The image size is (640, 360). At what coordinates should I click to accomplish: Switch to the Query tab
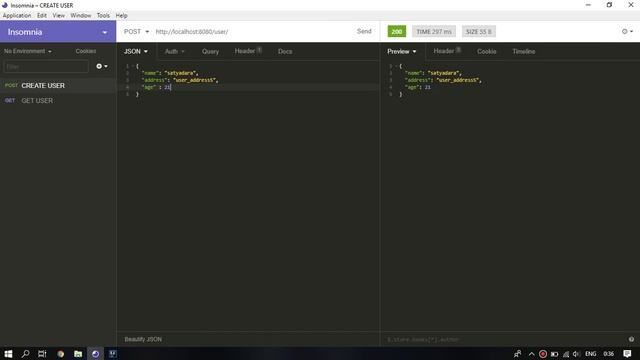click(x=210, y=51)
